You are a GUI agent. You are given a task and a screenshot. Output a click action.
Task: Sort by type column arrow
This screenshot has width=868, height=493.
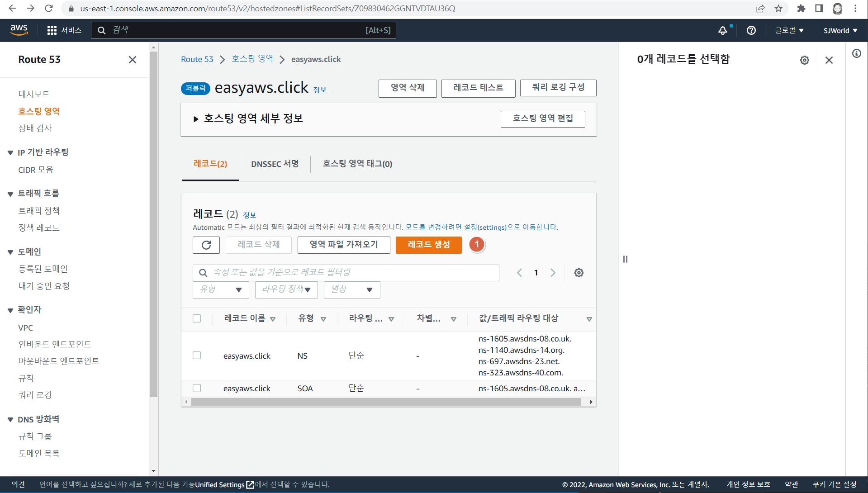(x=323, y=319)
